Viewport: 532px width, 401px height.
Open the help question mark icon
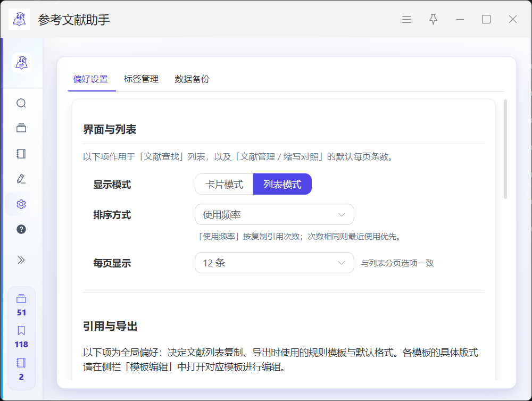[21, 229]
